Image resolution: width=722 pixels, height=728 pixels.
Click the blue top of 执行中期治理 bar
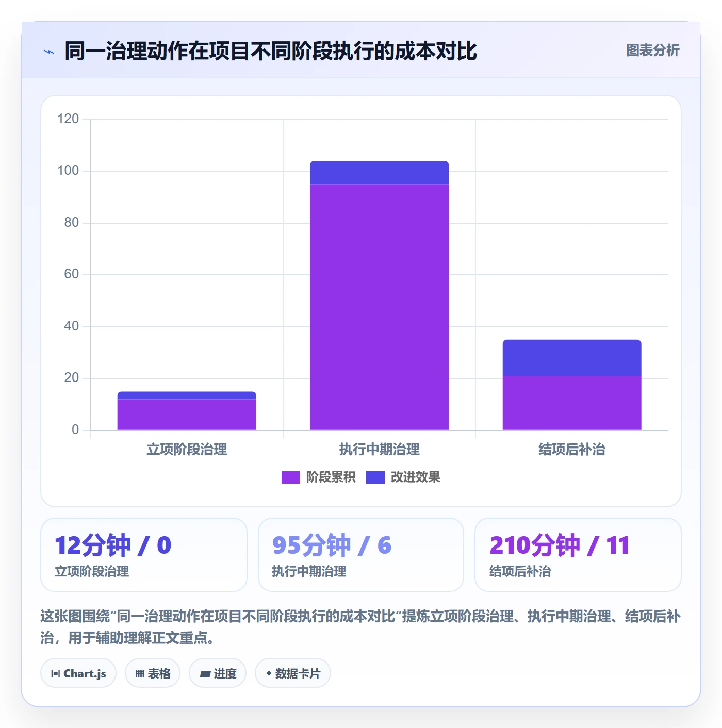pos(379,173)
